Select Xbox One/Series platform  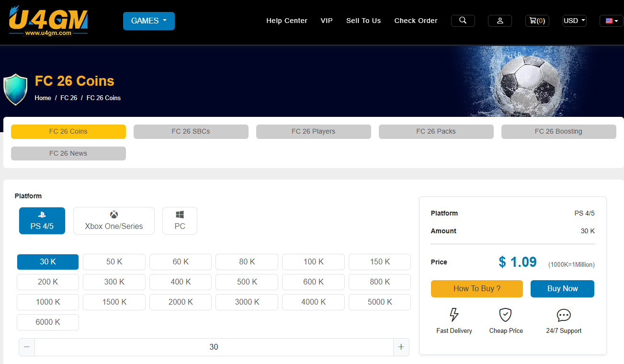[114, 221]
